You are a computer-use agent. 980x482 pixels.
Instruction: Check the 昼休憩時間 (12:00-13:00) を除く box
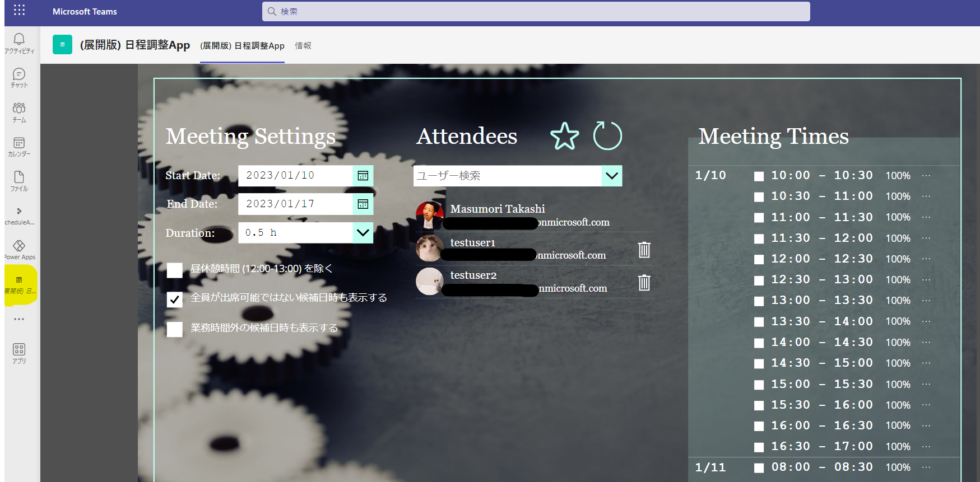pos(175,270)
